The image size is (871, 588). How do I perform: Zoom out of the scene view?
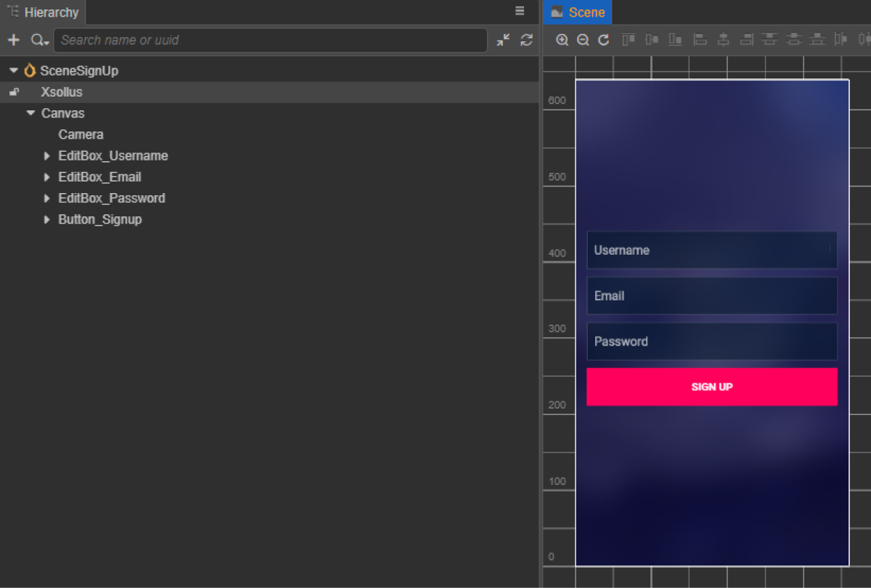point(582,40)
